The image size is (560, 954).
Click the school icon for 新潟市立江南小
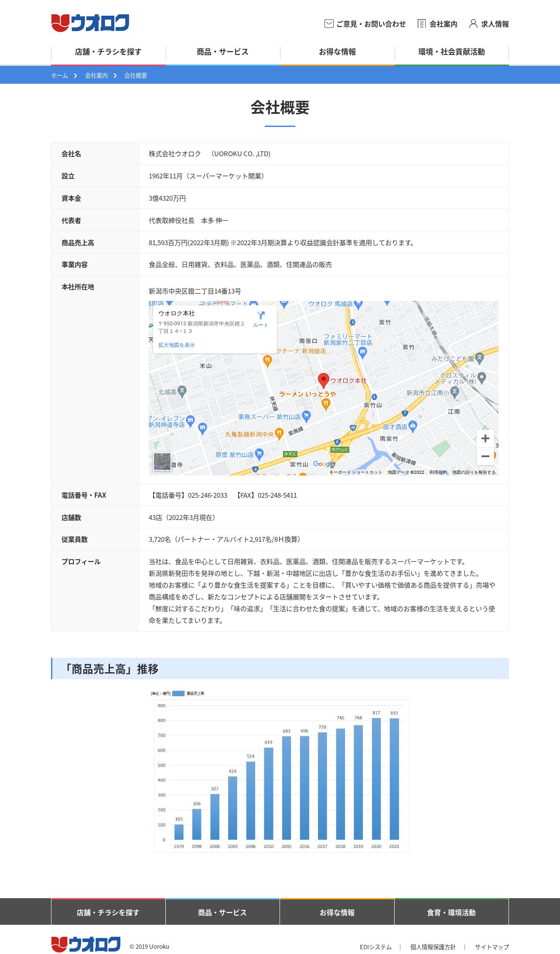click(454, 392)
